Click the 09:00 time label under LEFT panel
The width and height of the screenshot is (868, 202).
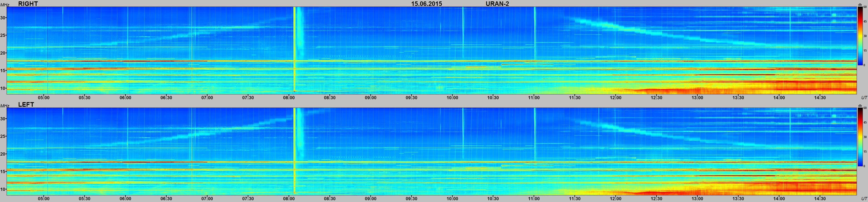click(370, 199)
